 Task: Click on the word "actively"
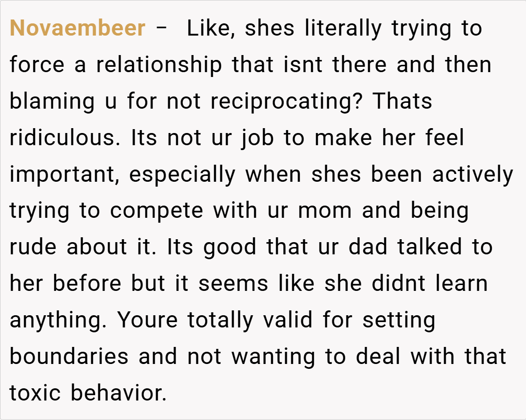point(472,174)
